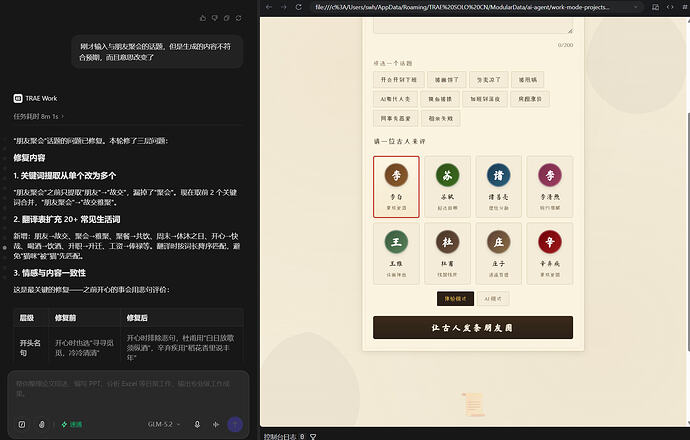Select the third topic chip in the first row

[488, 80]
